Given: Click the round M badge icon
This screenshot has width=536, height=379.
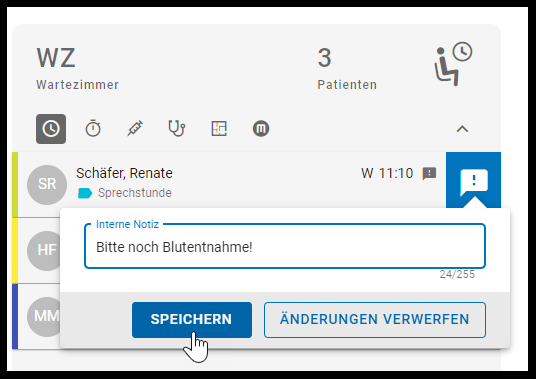Looking at the screenshot, I should coord(261,129).
